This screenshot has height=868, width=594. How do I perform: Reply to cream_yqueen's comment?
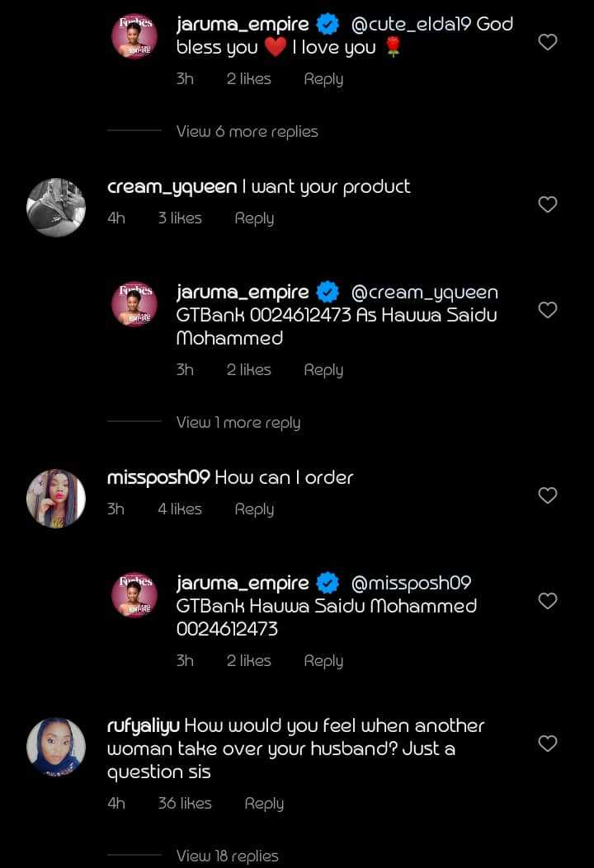[254, 218]
